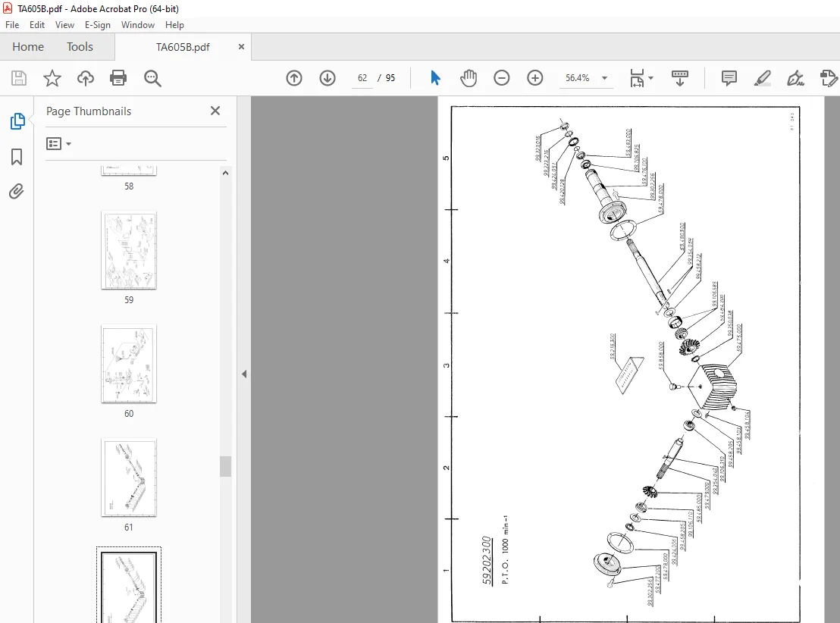The image size is (840, 623).
Task: Open the zoom level dropdown arrow
Action: [604, 78]
